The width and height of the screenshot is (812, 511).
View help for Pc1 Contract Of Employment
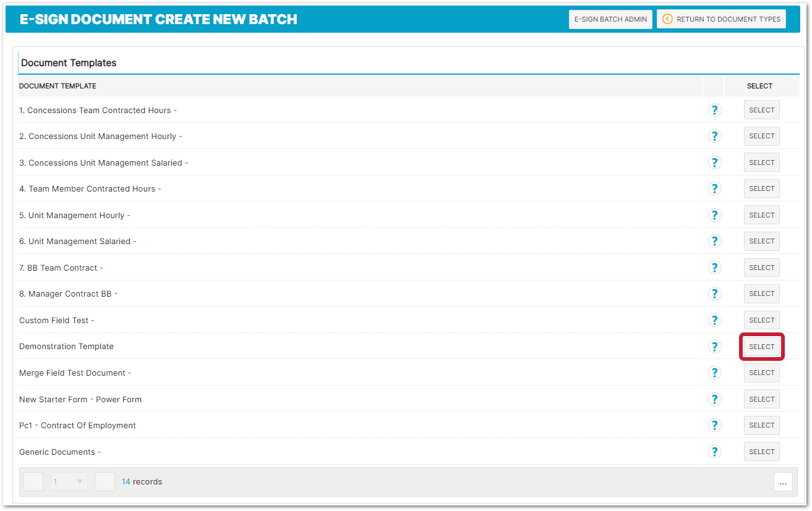(714, 425)
